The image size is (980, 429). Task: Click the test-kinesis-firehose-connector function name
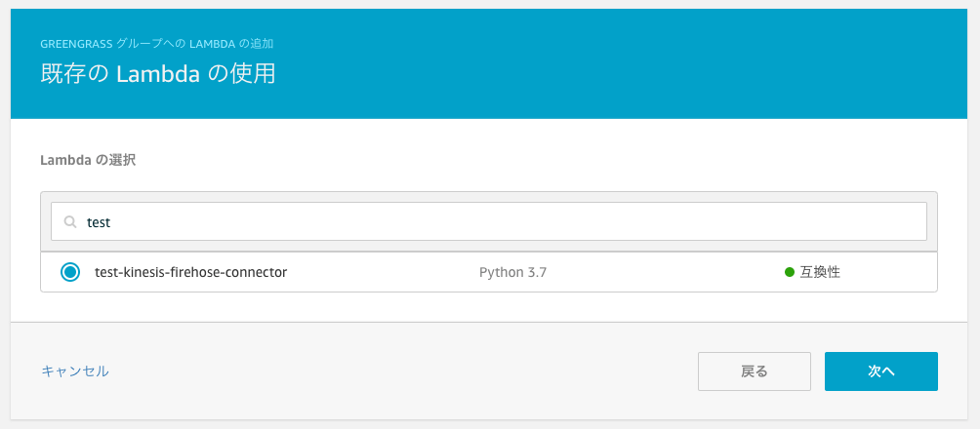(x=190, y=272)
